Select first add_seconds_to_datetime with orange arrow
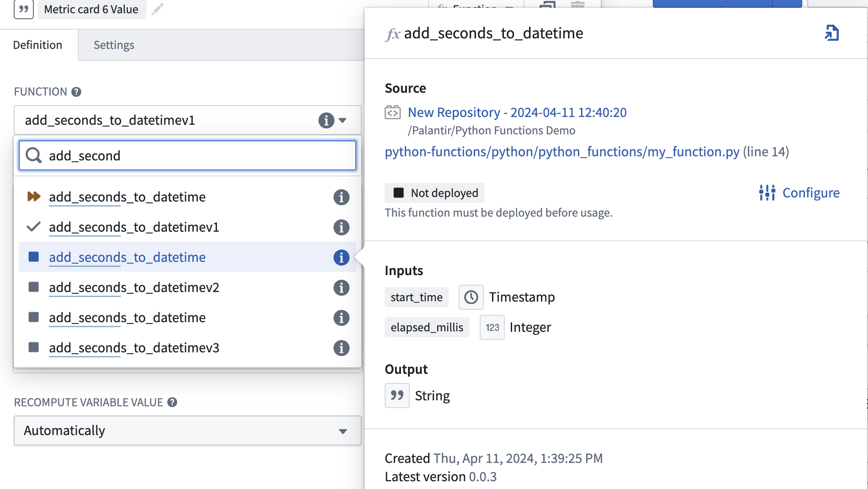This screenshot has width=868, height=489. (187, 197)
